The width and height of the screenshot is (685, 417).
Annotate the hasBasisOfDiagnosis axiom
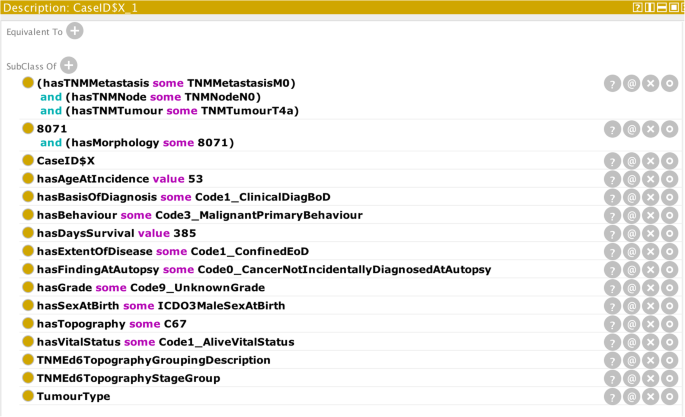(x=632, y=197)
